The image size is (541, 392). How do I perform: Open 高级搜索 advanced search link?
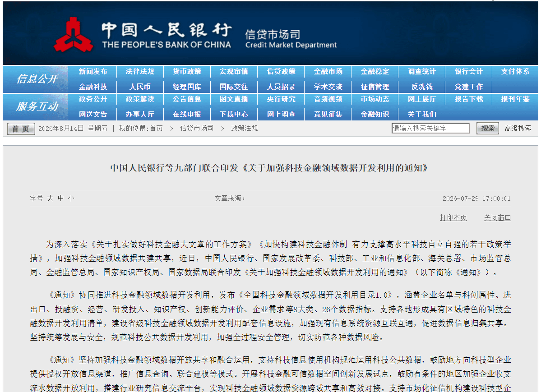(x=518, y=129)
